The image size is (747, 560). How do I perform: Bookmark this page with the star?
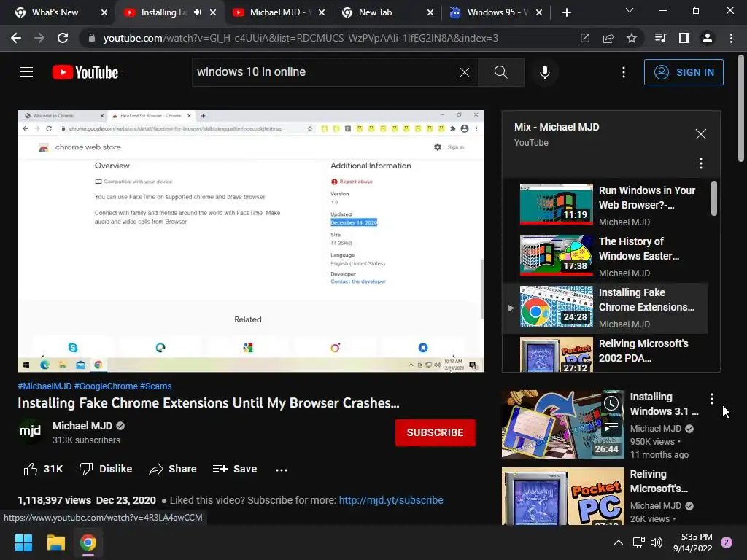coord(632,38)
